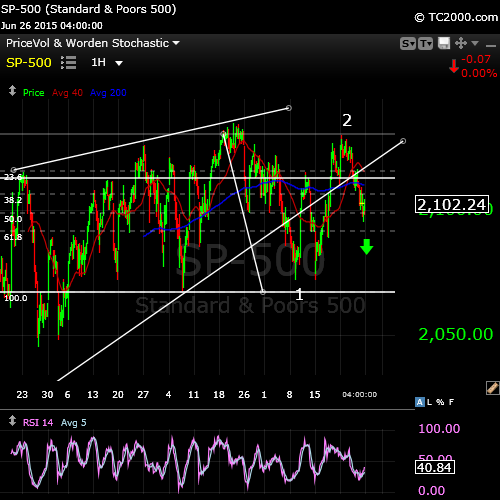This screenshot has width=500, height=500.
Task: Click the red down arrow change indicator
Action: pyautogui.click(x=454, y=66)
